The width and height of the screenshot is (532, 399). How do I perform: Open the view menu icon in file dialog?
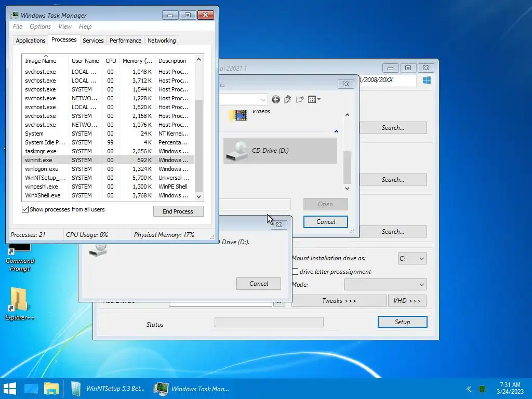coord(314,99)
